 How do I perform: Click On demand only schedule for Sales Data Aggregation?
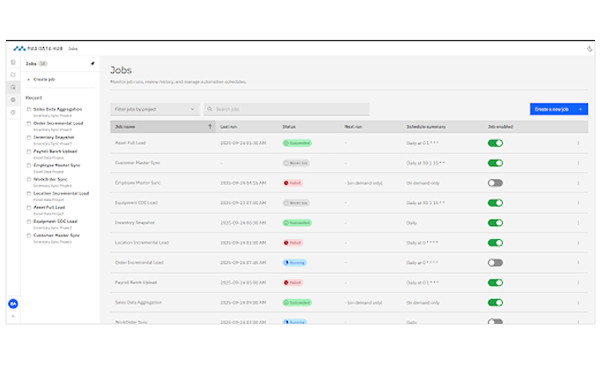point(423,303)
